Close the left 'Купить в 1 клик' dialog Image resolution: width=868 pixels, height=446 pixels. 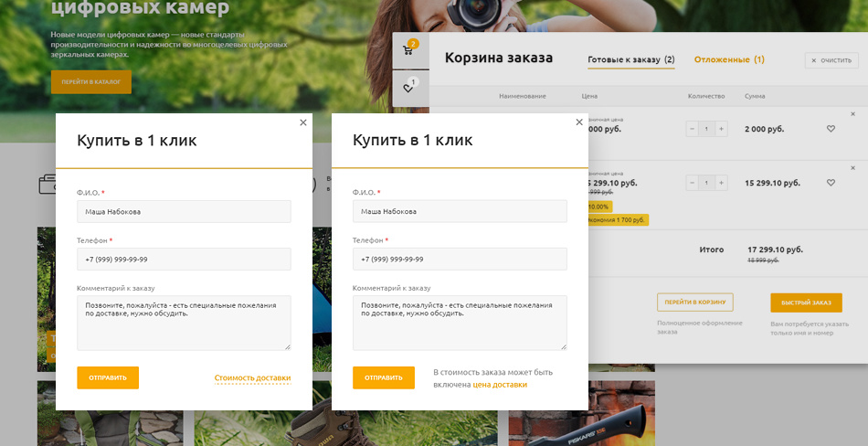coord(303,122)
